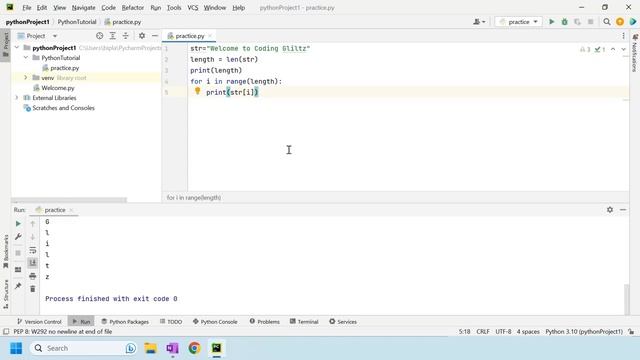This screenshot has height=360, width=640.
Task: Stop the running process in top toolbar
Action: [x=590, y=22]
